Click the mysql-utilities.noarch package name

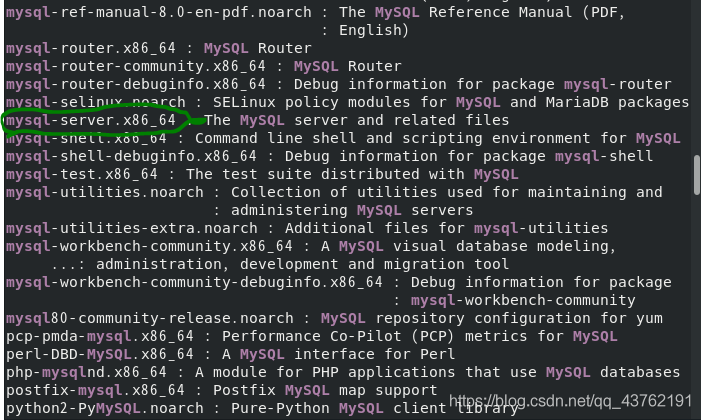(x=105, y=192)
